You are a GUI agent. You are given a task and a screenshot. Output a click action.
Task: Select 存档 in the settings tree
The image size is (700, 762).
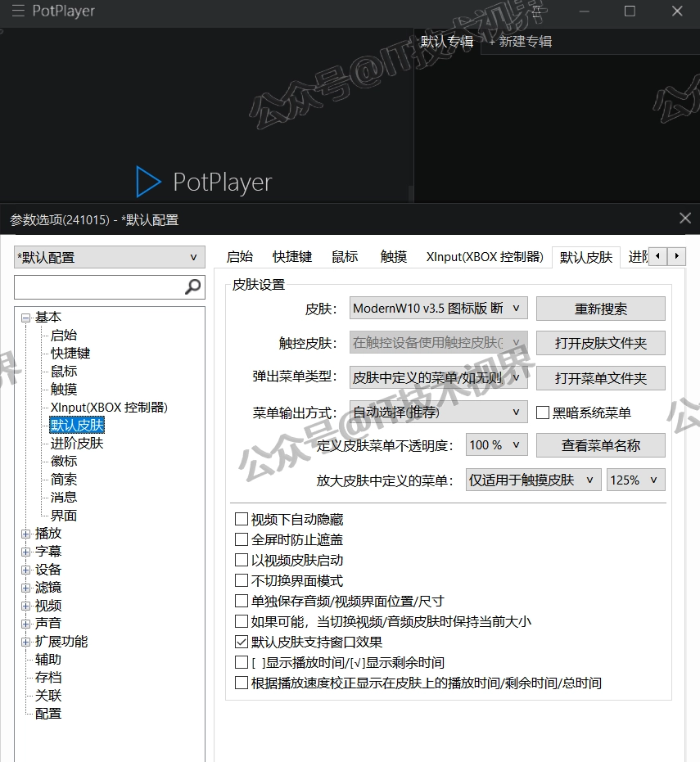click(48, 678)
